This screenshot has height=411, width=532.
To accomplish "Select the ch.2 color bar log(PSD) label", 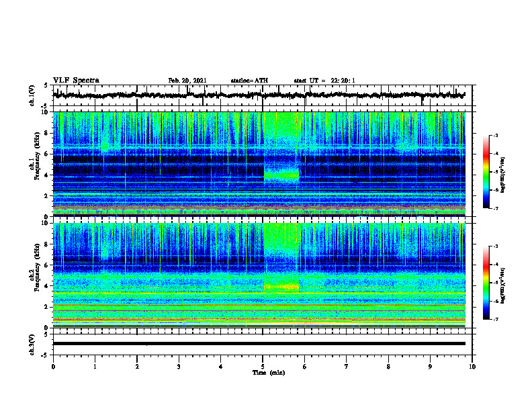I will [x=503, y=285].
